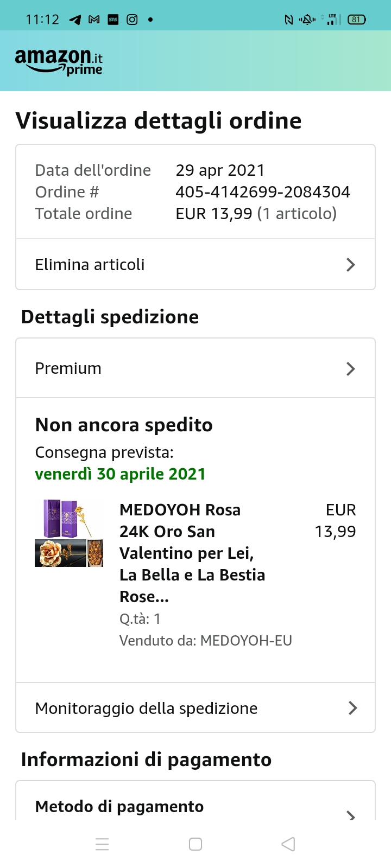
Task: Tap the golden rose product thumbnail
Action: (69, 533)
